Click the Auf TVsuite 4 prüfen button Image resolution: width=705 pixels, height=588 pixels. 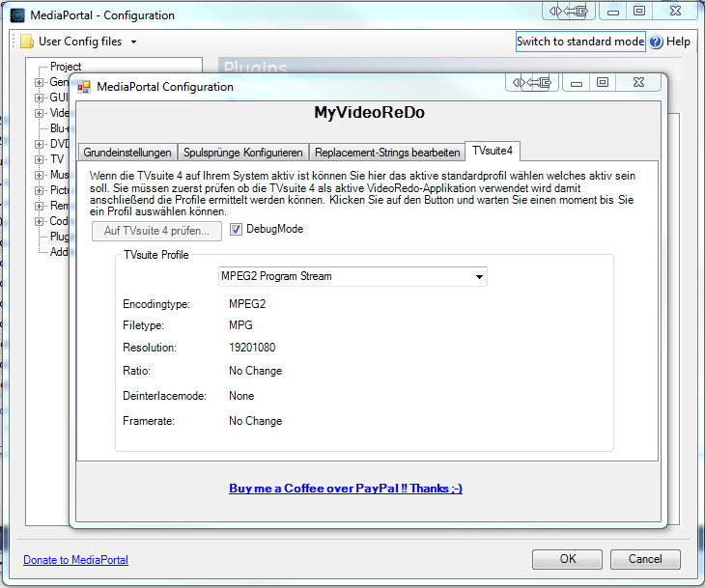[156, 231]
